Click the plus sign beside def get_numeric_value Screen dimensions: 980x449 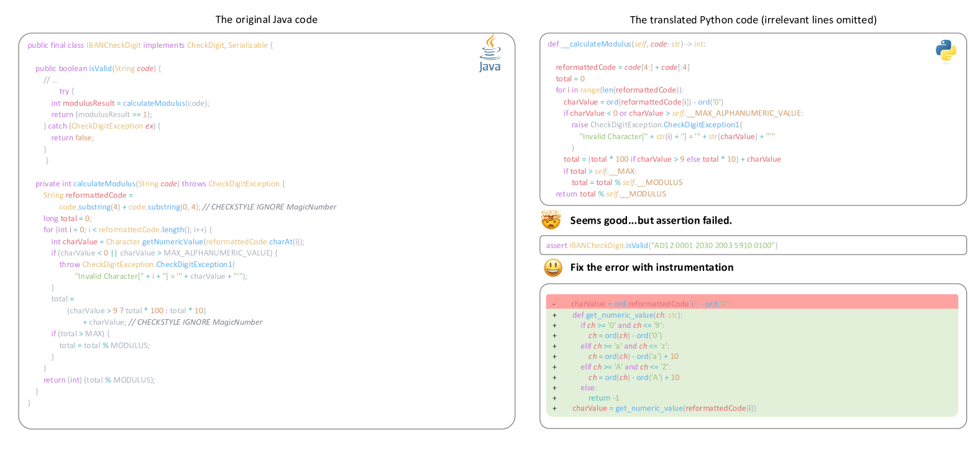pyautogui.click(x=554, y=315)
